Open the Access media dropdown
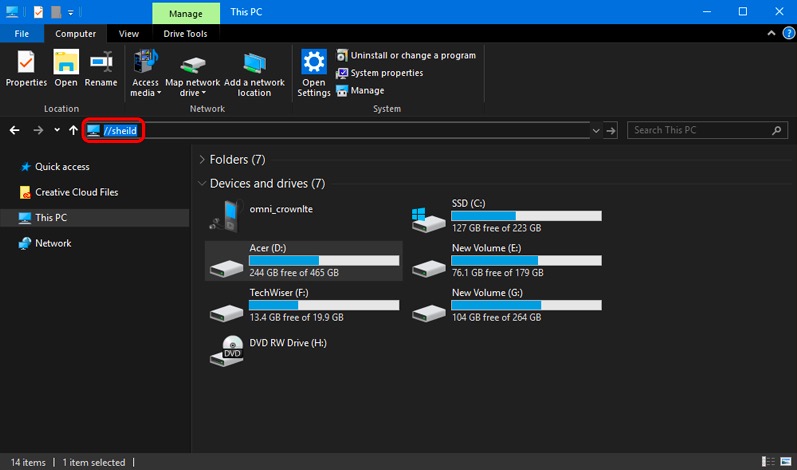Image resolution: width=797 pixels, height=470 pixels. [x=145, y=74]
